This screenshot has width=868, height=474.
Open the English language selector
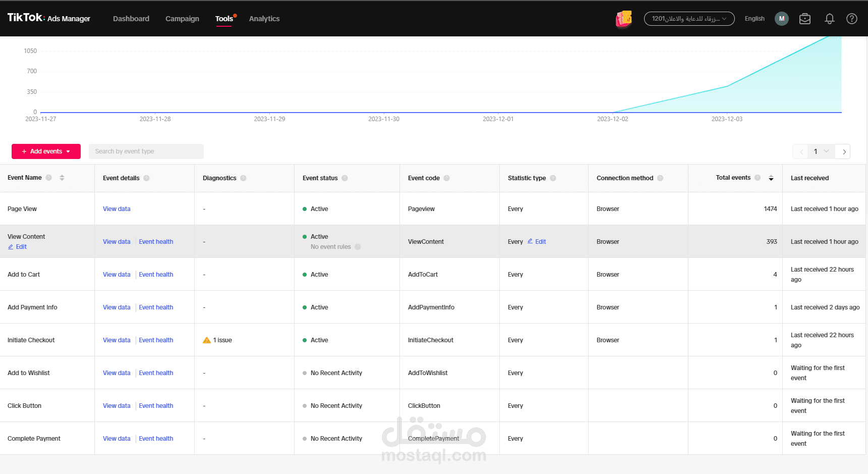coord(755,19)
